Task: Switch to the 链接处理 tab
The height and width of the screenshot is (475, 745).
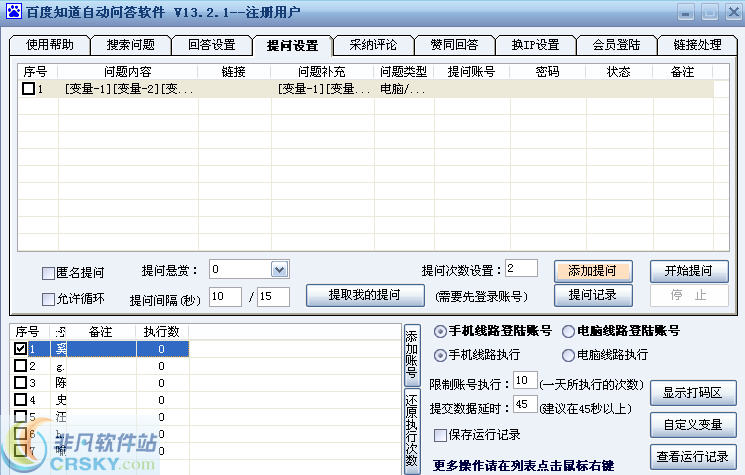Action: click(697, 45)
